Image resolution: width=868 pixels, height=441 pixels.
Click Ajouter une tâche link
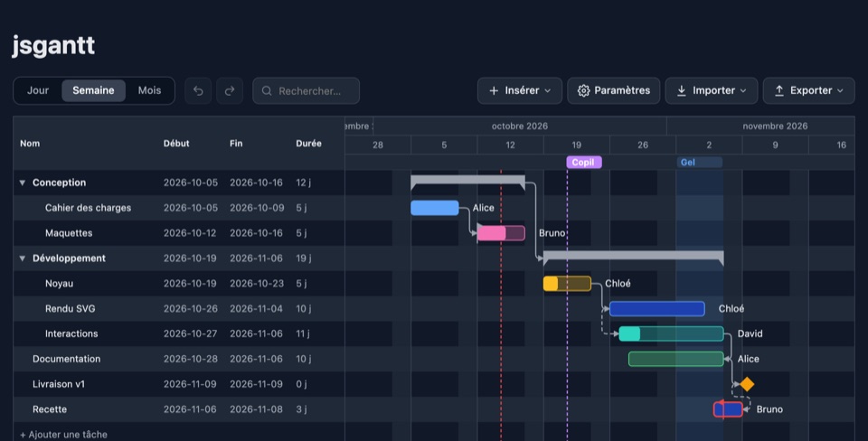(x=63, y=435)
